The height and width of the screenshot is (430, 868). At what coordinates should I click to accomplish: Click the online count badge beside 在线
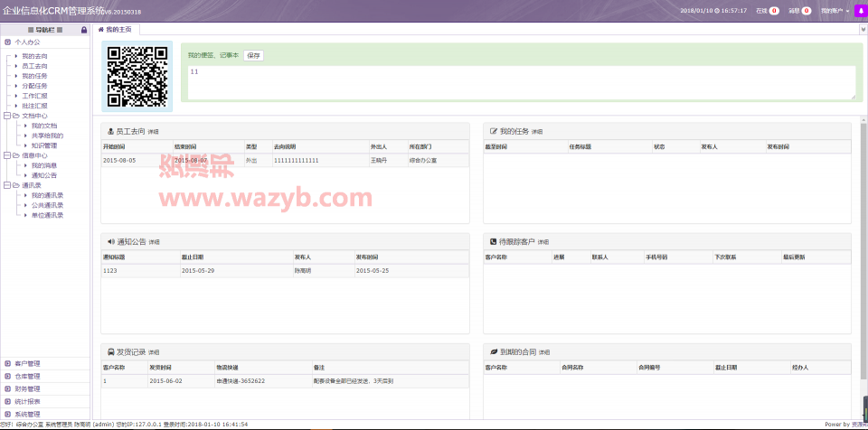[774, 11]
